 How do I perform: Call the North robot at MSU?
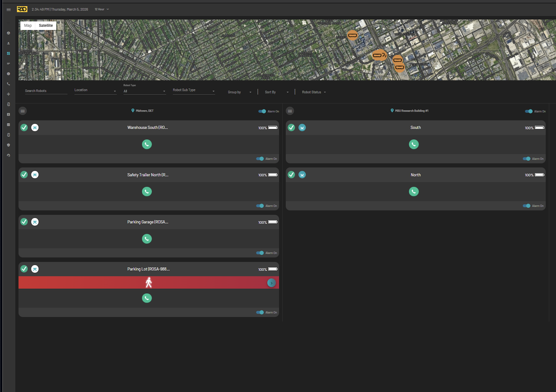[414, 191]
